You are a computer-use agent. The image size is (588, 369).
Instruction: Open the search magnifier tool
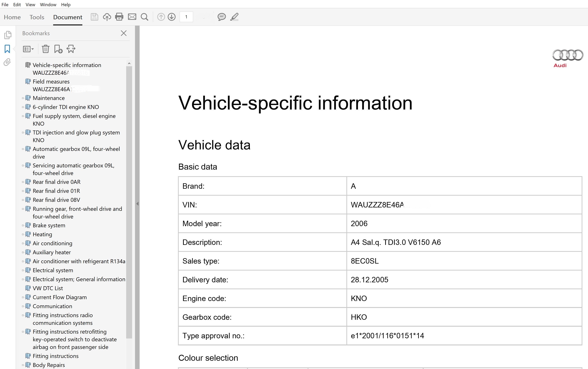click(145, 17)
